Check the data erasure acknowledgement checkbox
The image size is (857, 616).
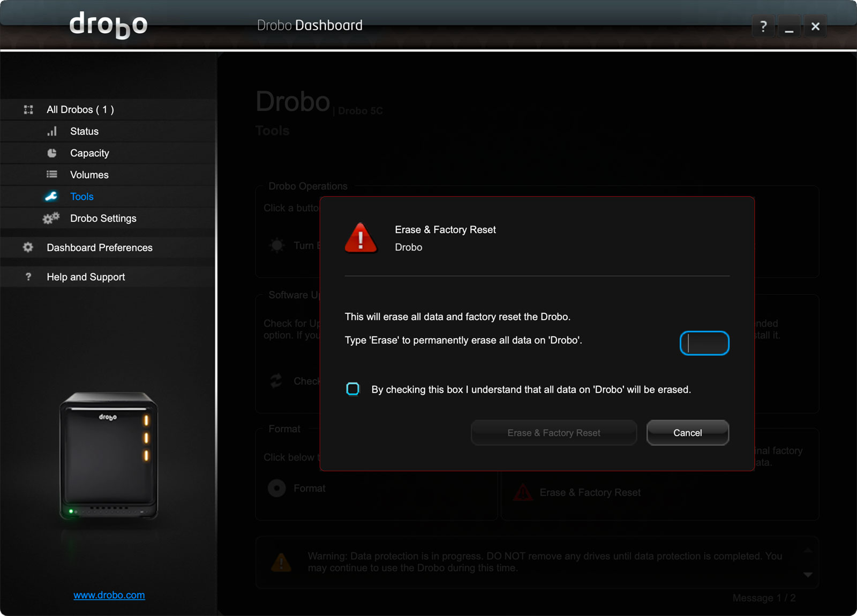click(353, 389)
